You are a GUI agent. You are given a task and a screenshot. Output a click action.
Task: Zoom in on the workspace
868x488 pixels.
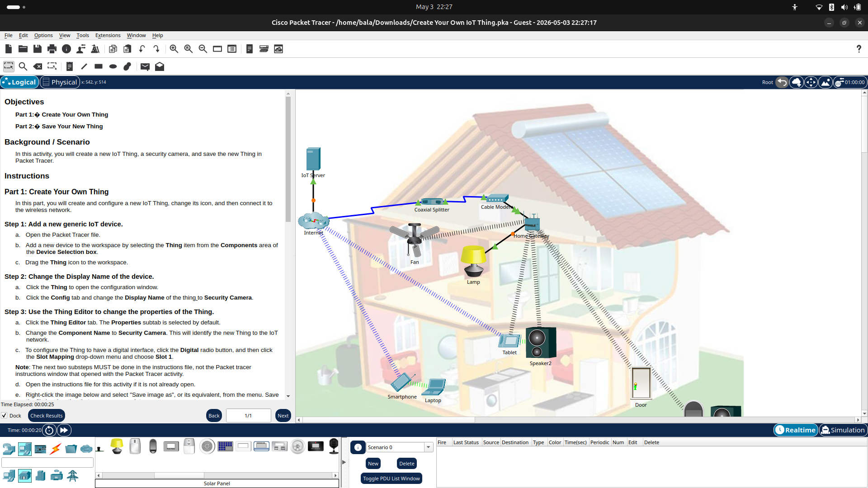(174, 49)
